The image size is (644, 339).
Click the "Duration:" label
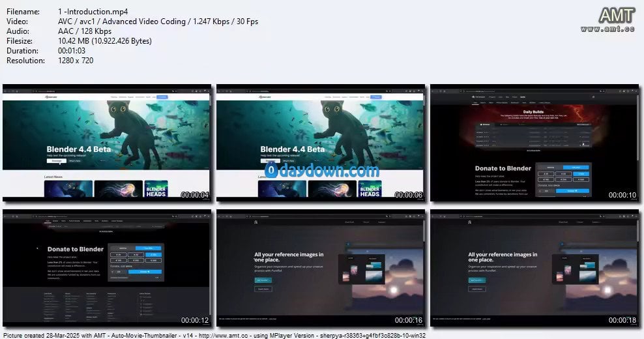tap(22, 51)
